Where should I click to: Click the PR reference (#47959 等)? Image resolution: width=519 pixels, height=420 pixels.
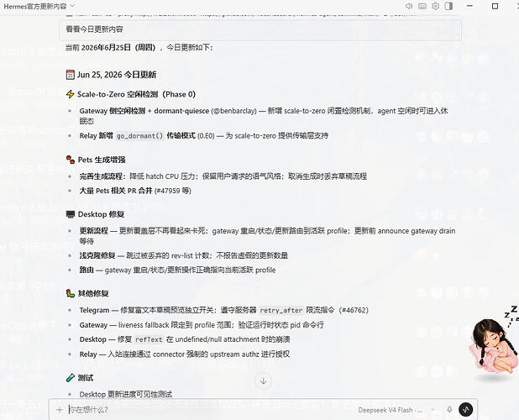pos(173,191)
